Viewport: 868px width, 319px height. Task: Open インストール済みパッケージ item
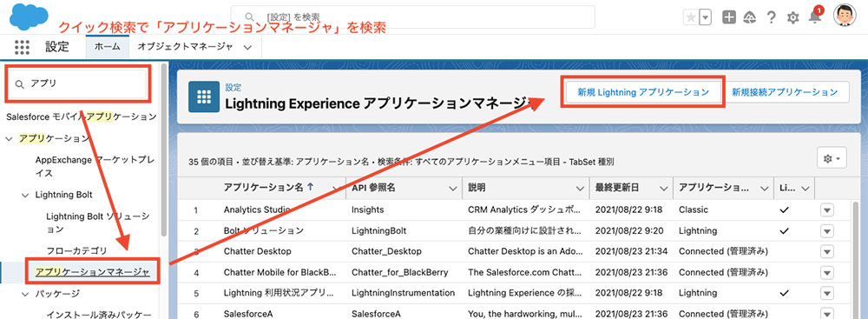(x=99, y=315)
